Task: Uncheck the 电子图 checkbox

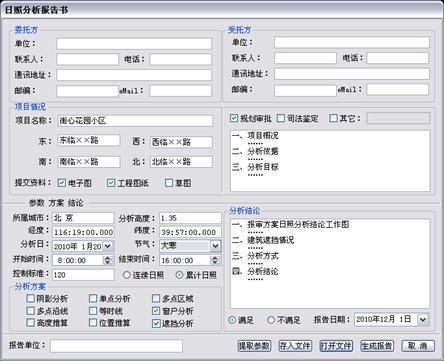Action: click(61, 182)
